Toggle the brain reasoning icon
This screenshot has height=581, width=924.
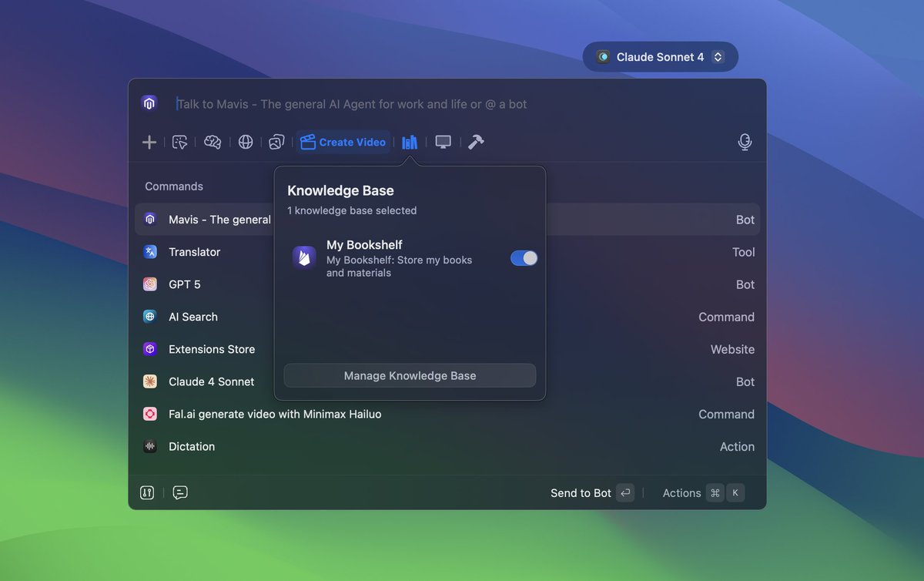point(213,142)
